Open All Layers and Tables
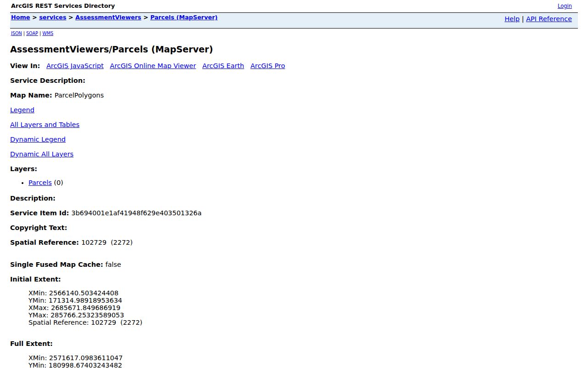The image size is (588, 368). pos(45,125)
